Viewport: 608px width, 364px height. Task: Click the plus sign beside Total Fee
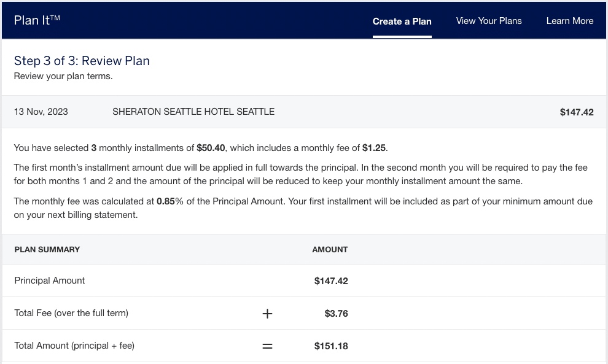pos(267,314)
